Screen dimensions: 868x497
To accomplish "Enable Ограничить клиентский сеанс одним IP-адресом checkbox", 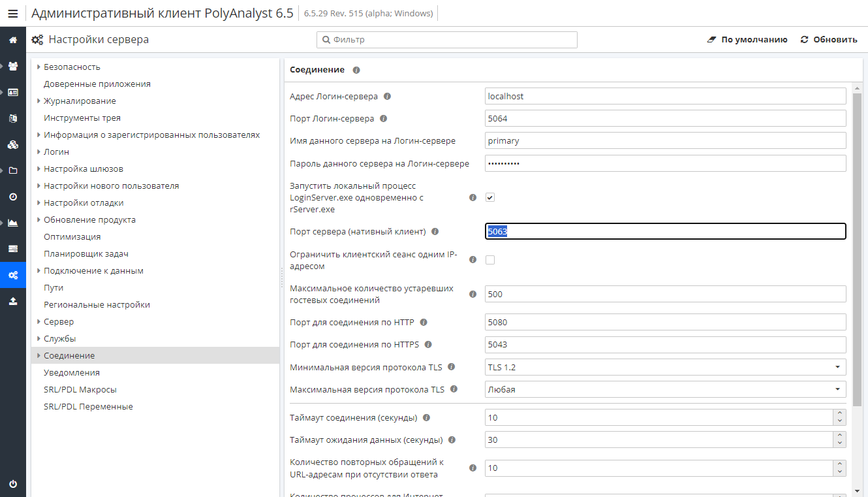I will pos(490,260).
